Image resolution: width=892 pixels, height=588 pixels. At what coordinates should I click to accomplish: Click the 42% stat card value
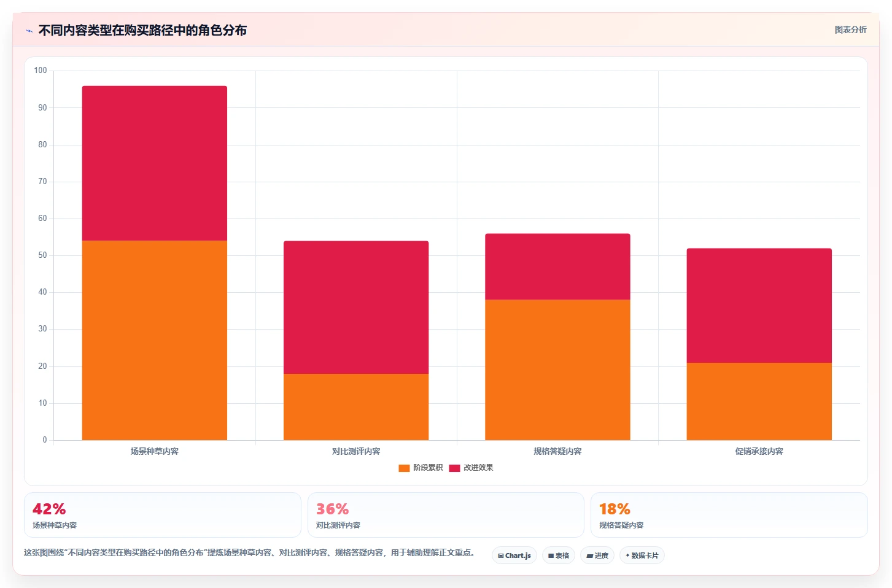pos(49,509)
